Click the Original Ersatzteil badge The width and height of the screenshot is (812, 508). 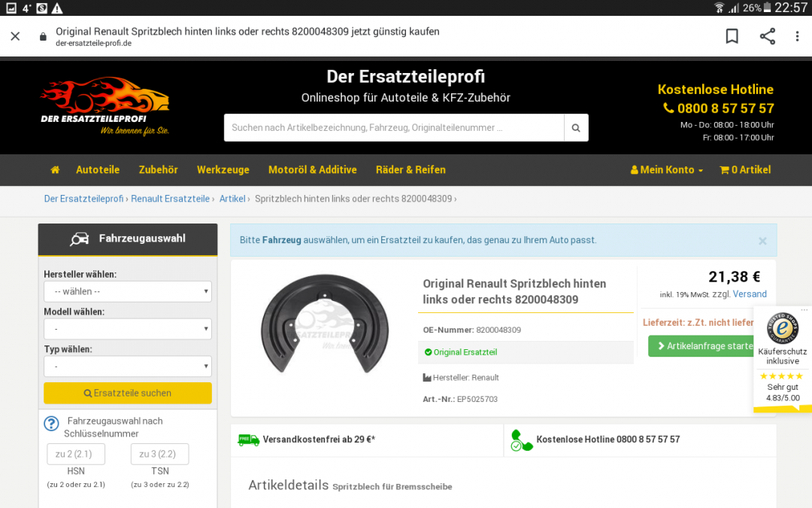tap(461, 352)
